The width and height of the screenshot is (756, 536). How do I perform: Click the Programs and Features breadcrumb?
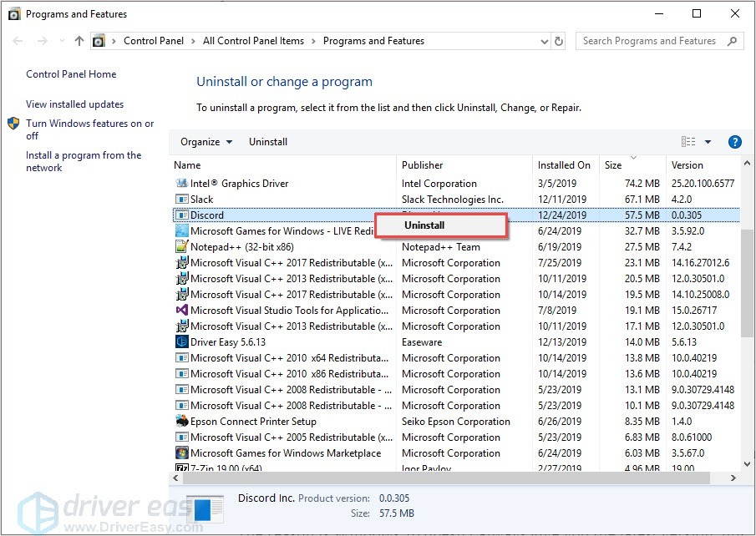373,41
